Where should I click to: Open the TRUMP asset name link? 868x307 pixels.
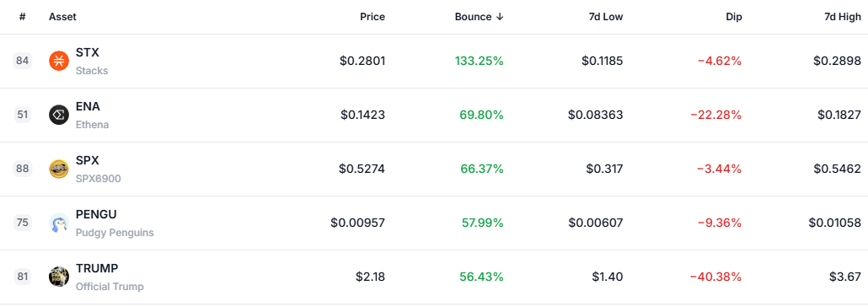(97, 268)
